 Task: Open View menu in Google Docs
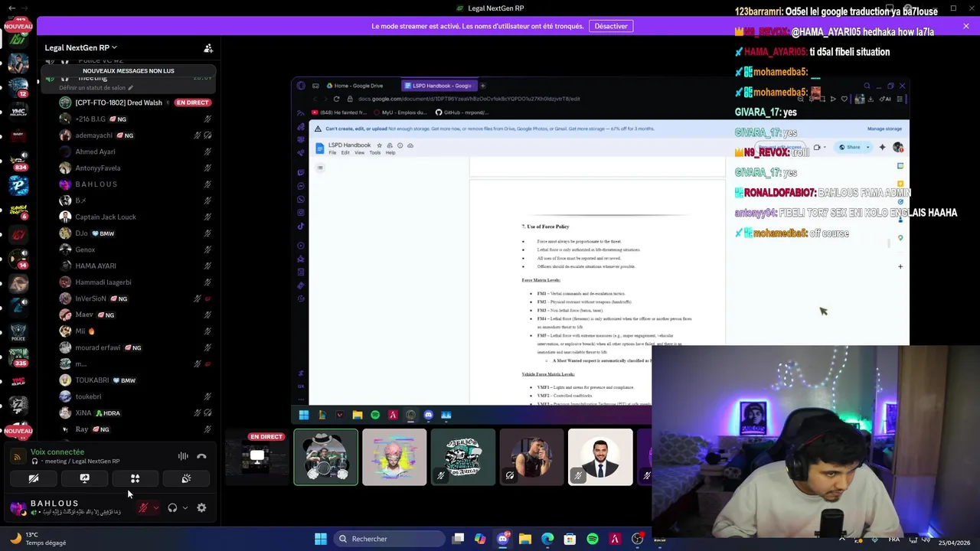pyautogui.click(x=359, y=153)
